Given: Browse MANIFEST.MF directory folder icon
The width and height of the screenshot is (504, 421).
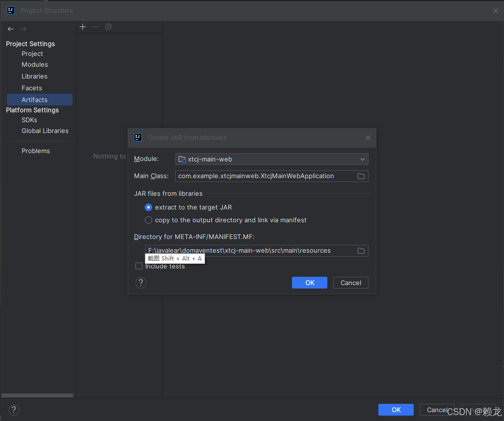Looking at the screenshot, I should coord(361,251).
